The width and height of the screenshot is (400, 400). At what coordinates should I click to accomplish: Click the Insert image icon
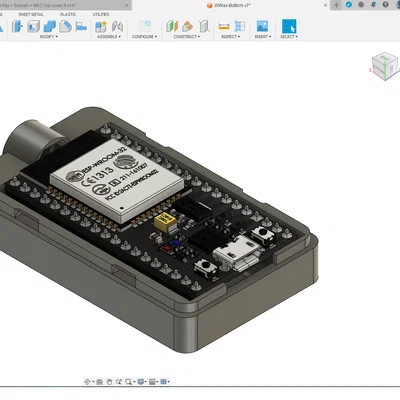(262, 26)
